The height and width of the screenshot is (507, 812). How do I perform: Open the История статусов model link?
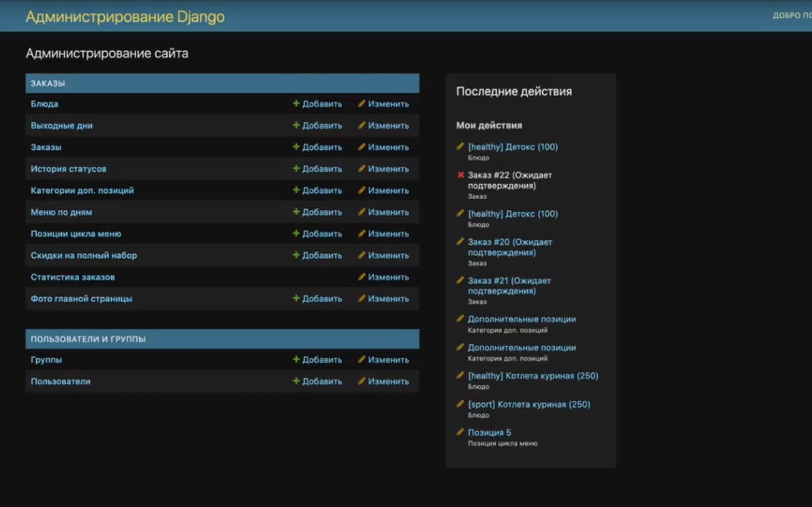69,169
